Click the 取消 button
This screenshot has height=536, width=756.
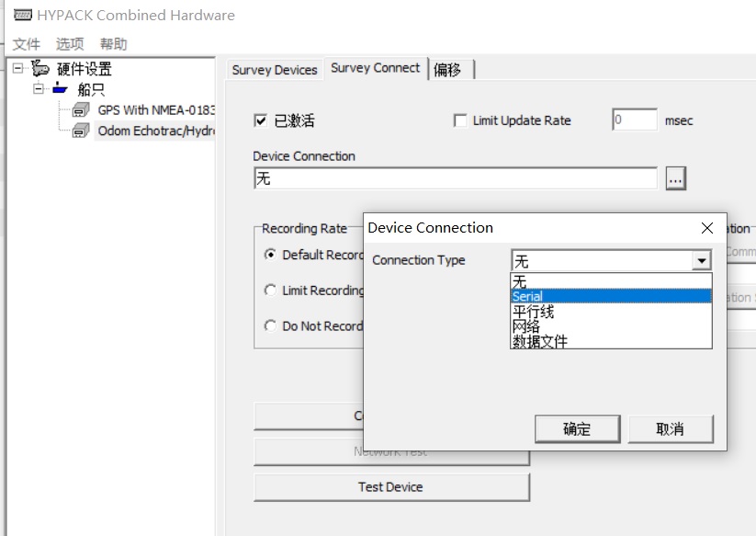point(671,428)
